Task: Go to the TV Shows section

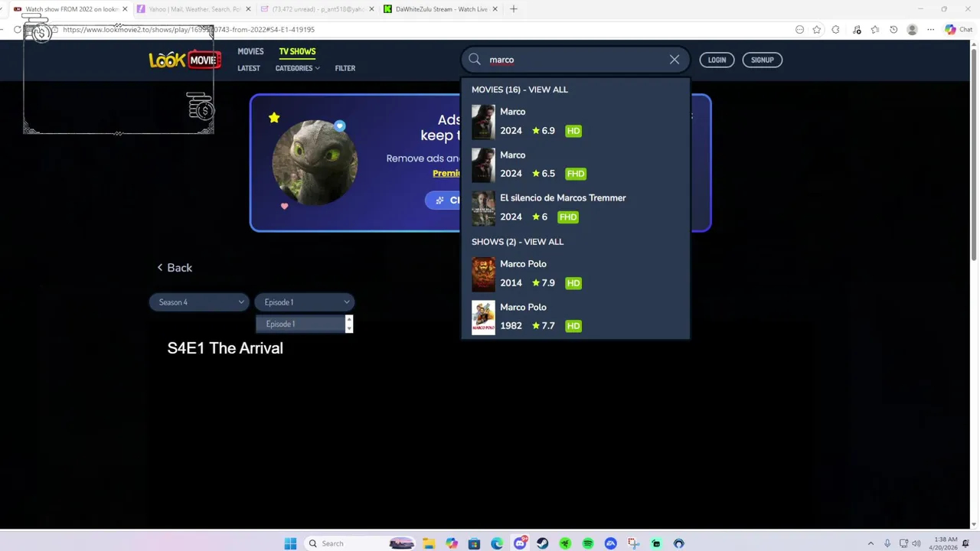Action: (x=297, y=51)
